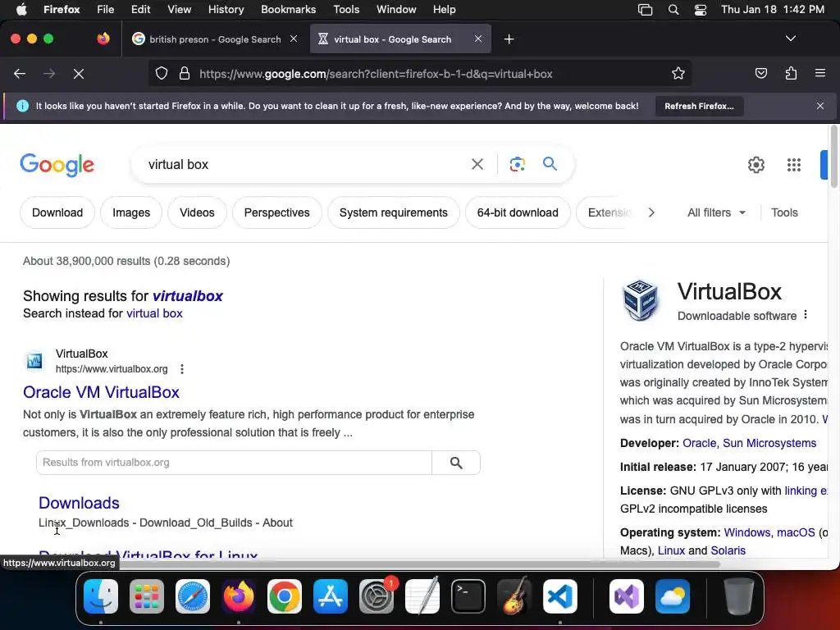Bookmark this page with the star icon
Viewport: 840px width, 630px height.
click(x=678, y=74)
